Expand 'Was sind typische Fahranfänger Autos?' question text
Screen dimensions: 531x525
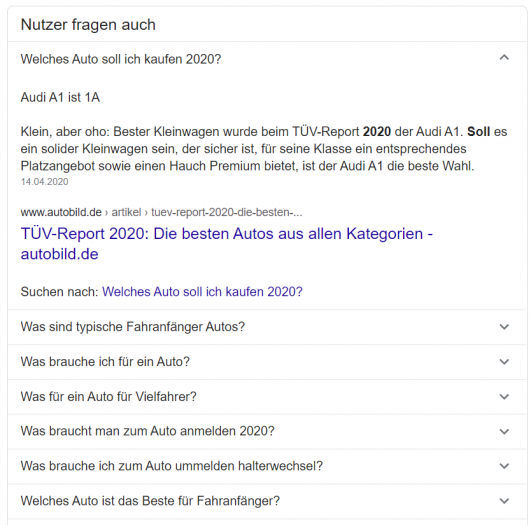pyautogui.click(x=132, y=327)
